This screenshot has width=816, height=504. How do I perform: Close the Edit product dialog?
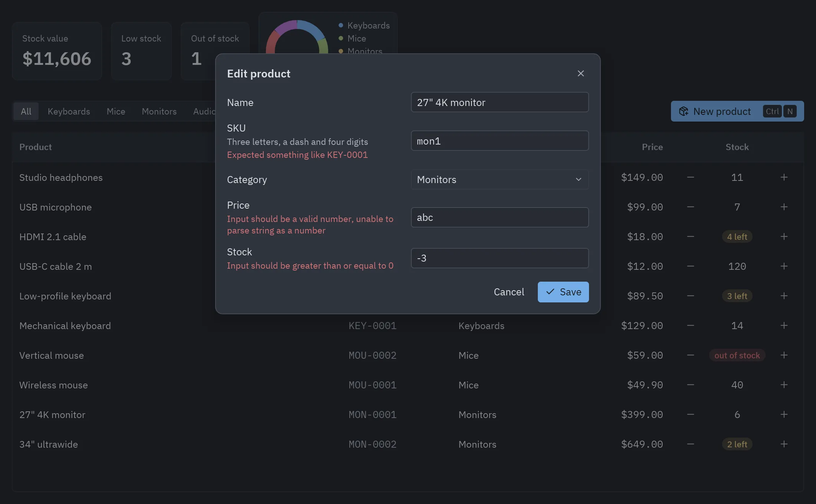coord(580,73)
